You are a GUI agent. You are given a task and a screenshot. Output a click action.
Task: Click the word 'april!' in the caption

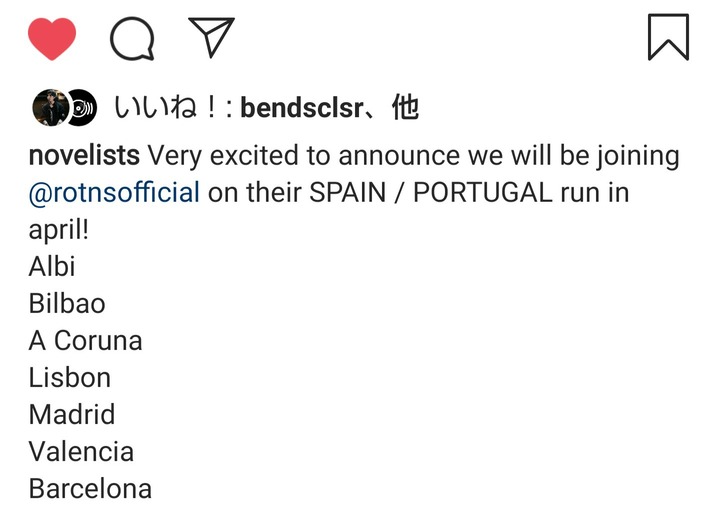(58, 230)
